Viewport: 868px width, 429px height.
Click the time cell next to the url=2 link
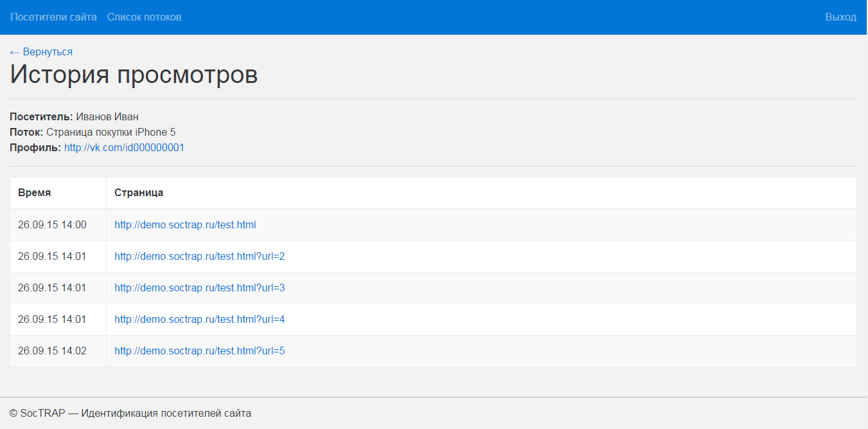click(52, 257)
